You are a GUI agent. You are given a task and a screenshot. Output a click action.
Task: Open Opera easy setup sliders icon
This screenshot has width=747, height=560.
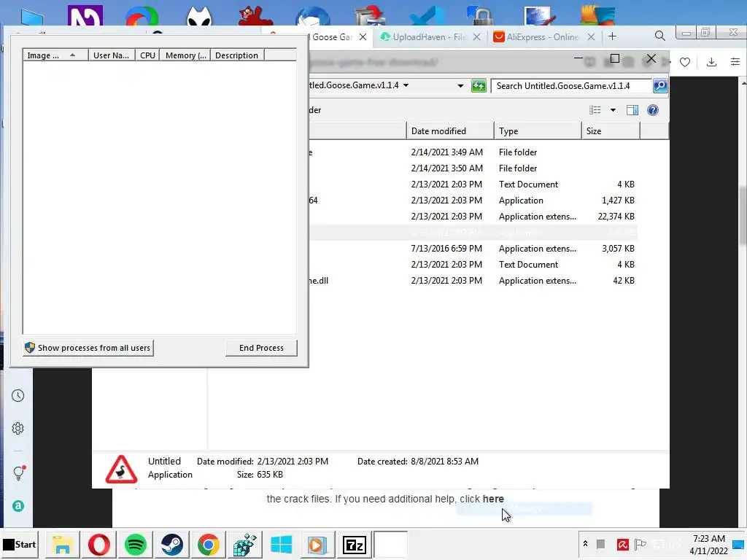735,62
